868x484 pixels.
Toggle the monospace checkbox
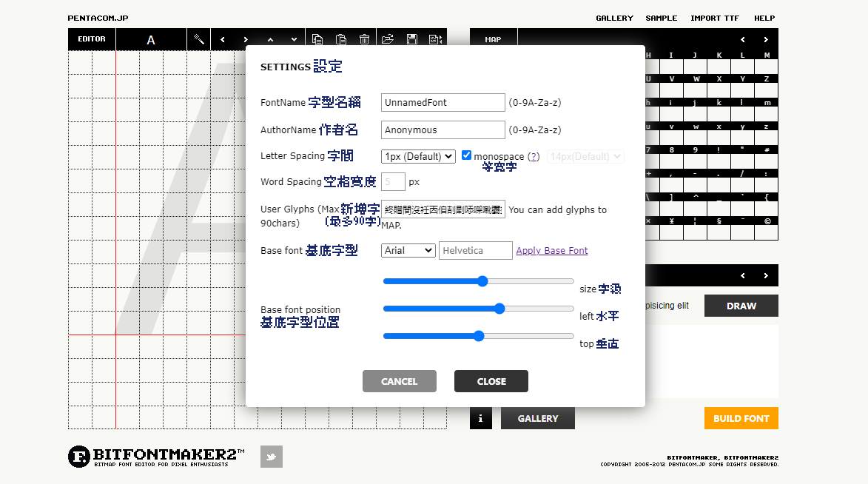465,155
